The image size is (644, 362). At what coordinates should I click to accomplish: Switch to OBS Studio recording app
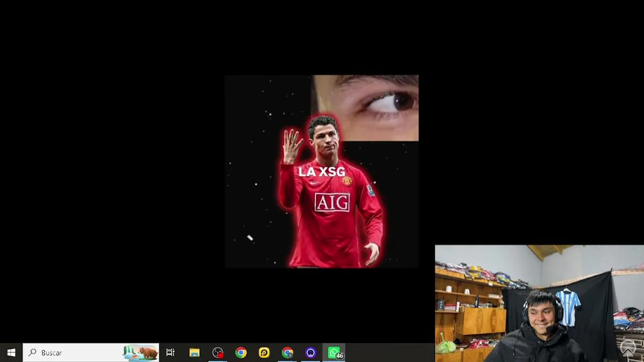(217, 352)
